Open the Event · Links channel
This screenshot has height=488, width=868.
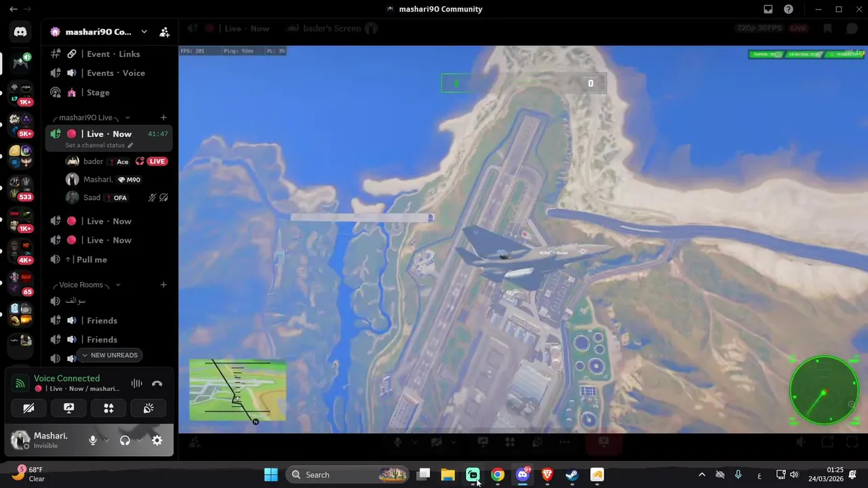[x=108, y=54]
